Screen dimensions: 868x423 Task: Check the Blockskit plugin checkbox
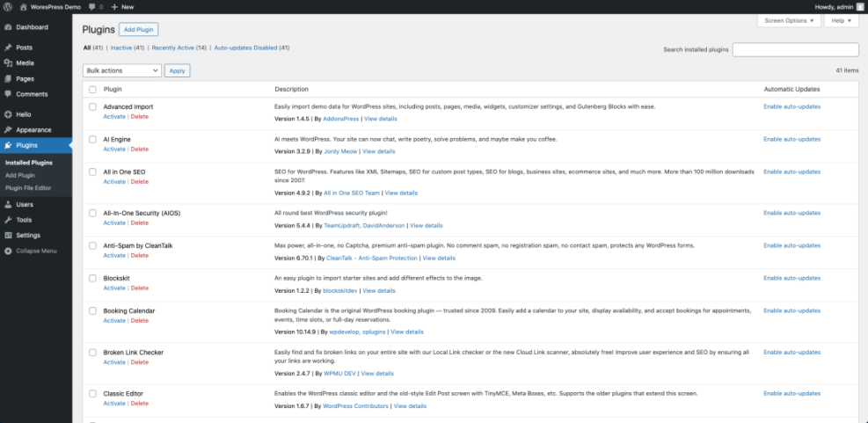(92, 279)
